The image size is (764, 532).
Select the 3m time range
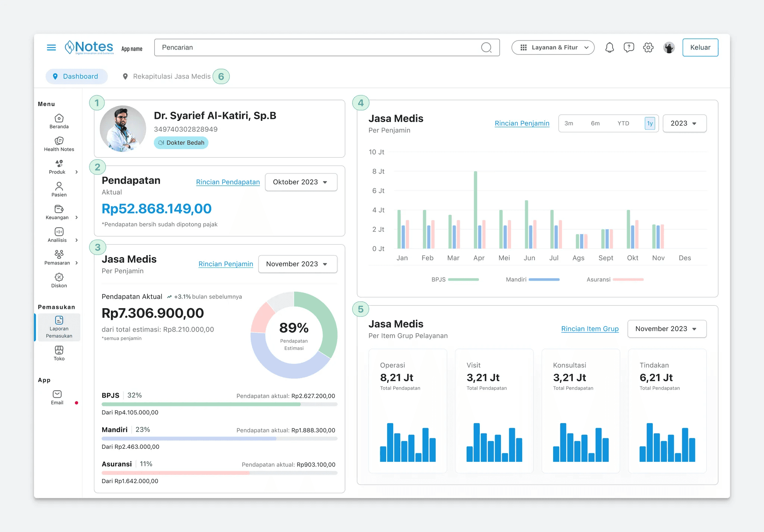[x=569, y=123]
